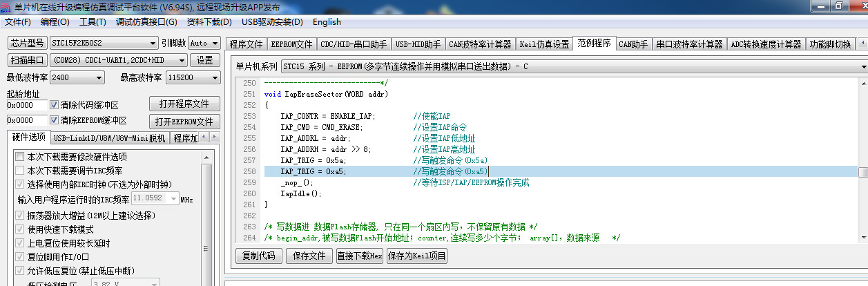Toggle 振荡器放大增益 checkbox
This screenshot has height=286, width=868.
pyautogui.click(x=20, y=215)
